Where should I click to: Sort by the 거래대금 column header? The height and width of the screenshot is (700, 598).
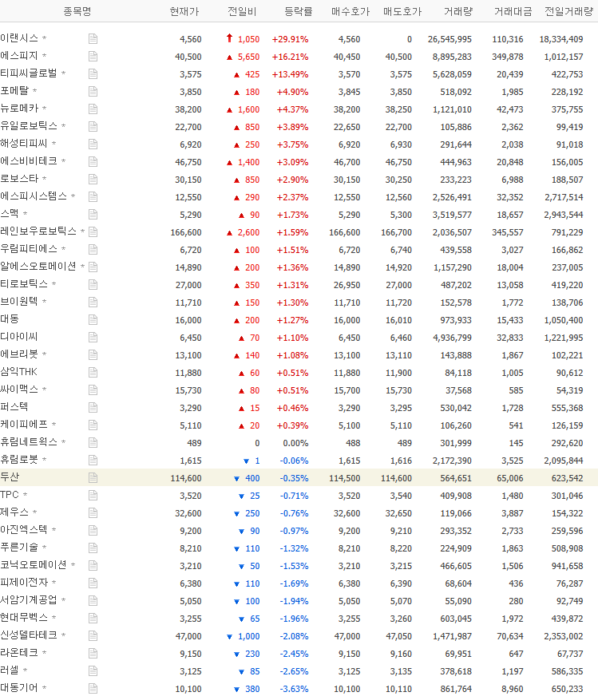click(513, 12)
